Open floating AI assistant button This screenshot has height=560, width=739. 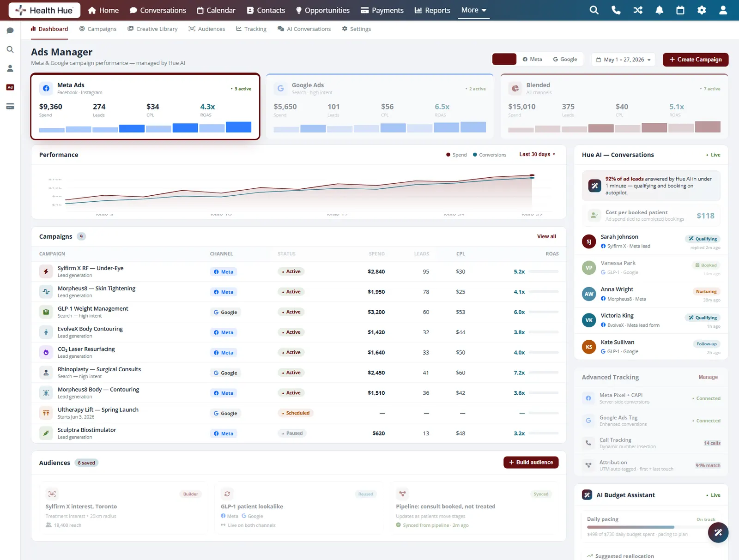718,533
